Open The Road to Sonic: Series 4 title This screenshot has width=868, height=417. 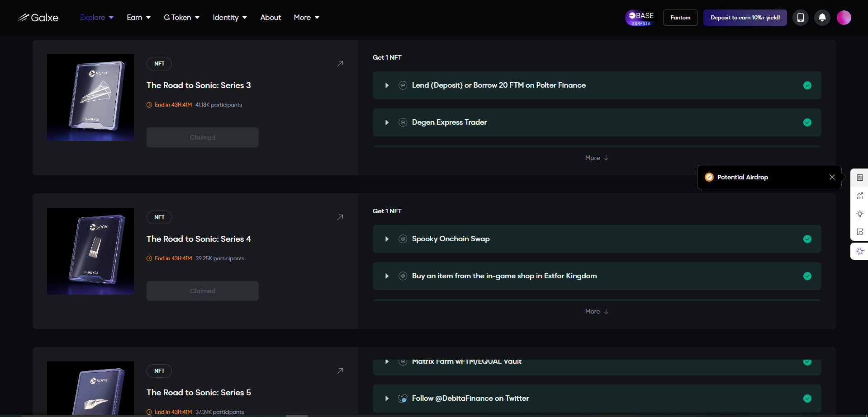(x=199, y=239)
